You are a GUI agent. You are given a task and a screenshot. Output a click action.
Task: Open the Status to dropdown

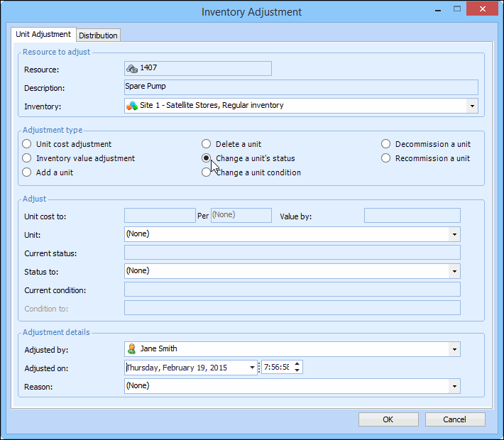coord(454,271)
